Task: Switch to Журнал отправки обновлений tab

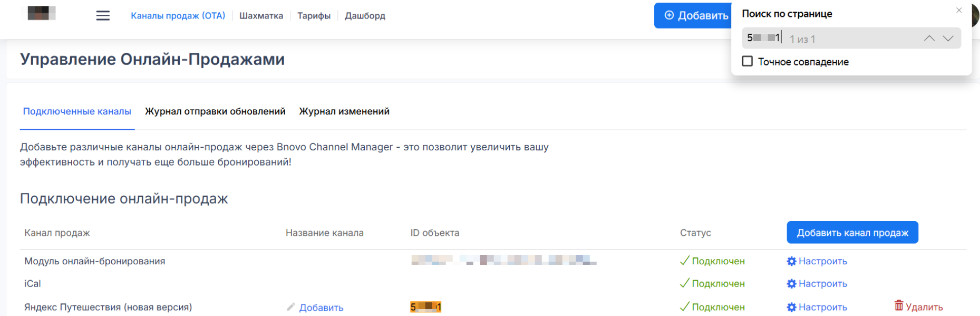Action: coord(215,111)
